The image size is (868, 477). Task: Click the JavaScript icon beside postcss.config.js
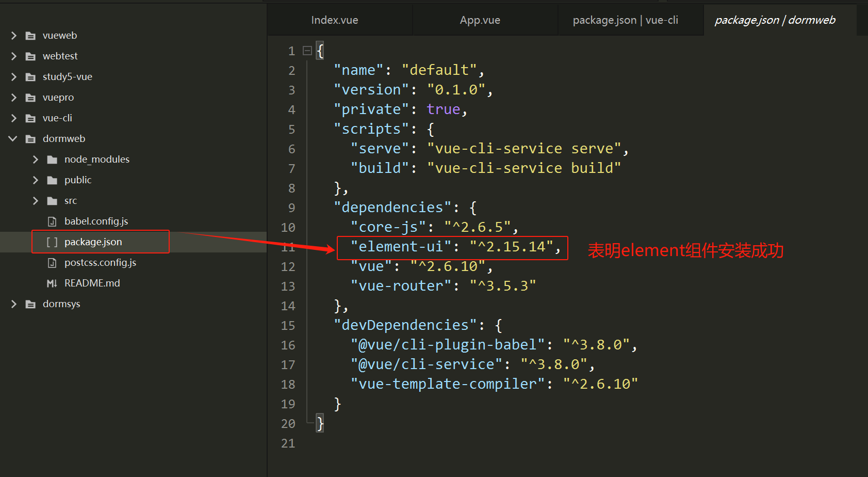tap(52, 262)
